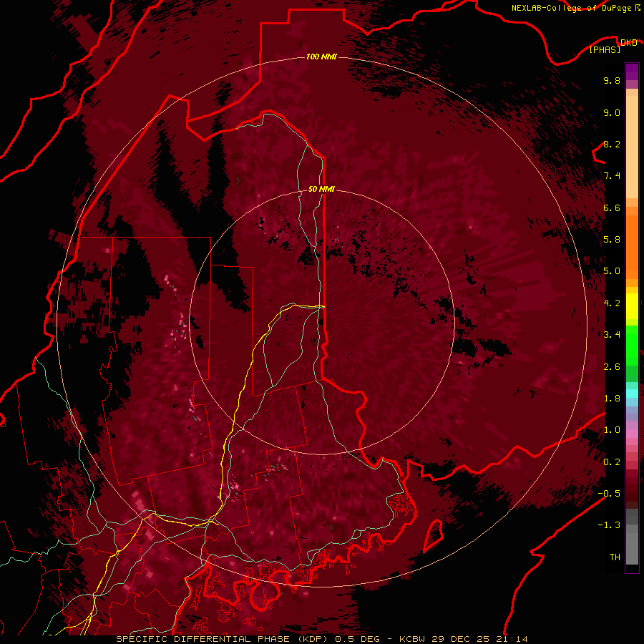This screenshot has width=644, height=644.
Task: Click the 6.6 scale label
Action: [x=612, y=208]
